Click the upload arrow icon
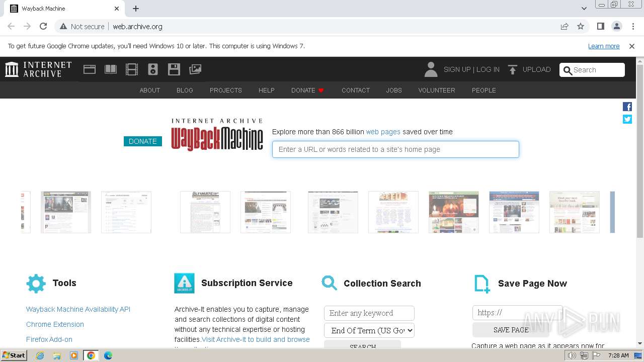 (513, 70)
